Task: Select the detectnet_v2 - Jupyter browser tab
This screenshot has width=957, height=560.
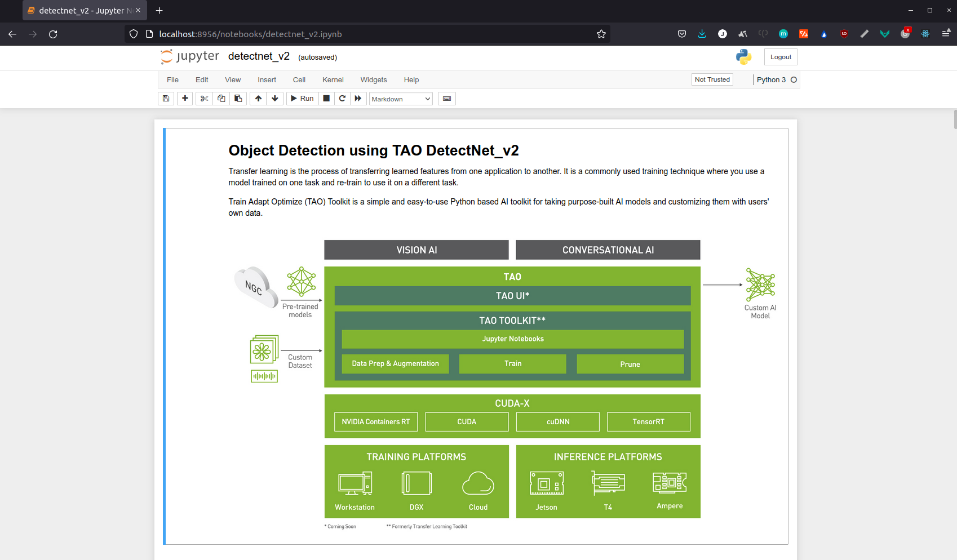Action: [85, 10]
